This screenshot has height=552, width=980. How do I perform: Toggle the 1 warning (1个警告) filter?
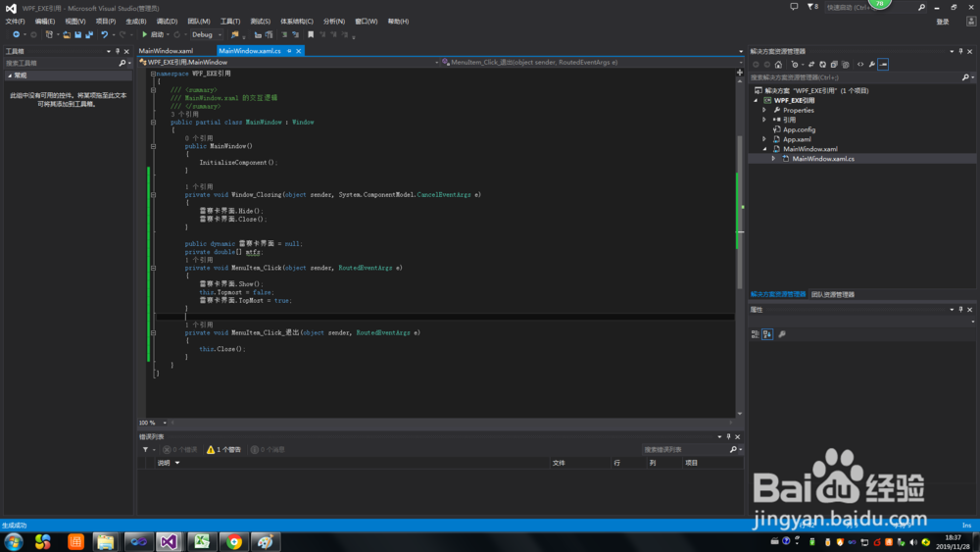click(223, 449)
